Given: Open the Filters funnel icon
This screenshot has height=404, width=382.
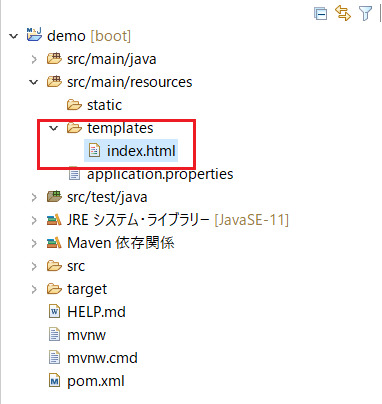Looking at the screenshot, I should [365, 14].
